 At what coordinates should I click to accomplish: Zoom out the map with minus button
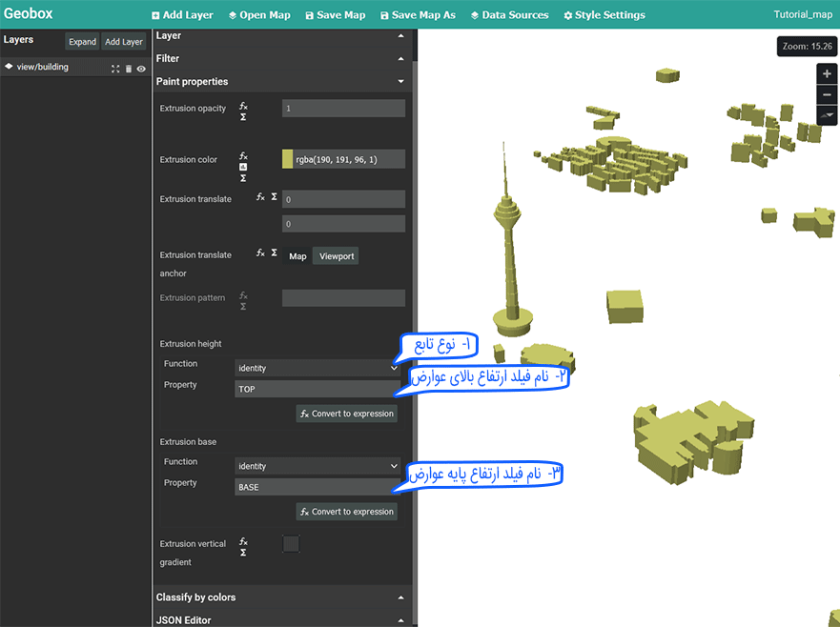click(827, 94)
